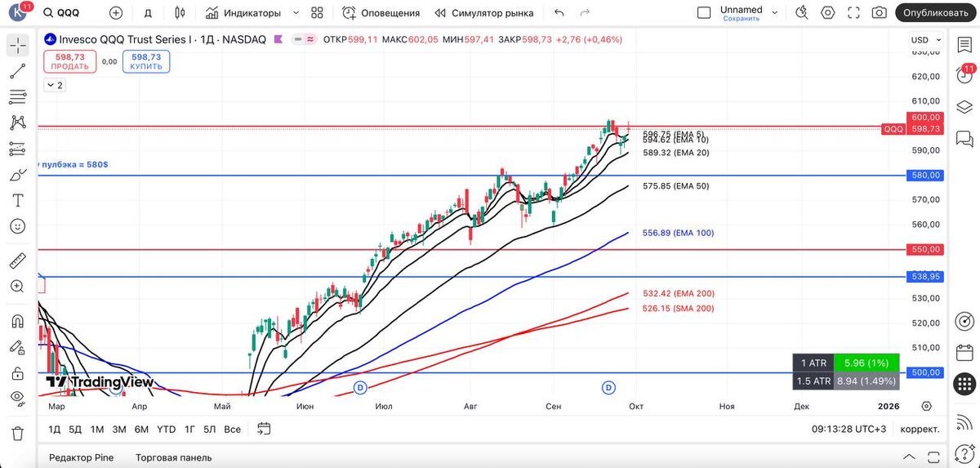This screenshot has width=980, height=468.
Task: Select the 5Л date range
Action: 210,429
